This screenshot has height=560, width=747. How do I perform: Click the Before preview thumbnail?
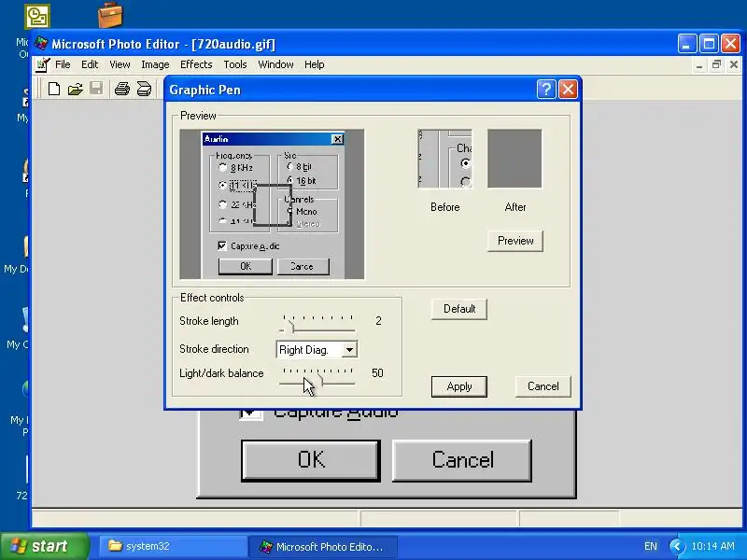445,159
